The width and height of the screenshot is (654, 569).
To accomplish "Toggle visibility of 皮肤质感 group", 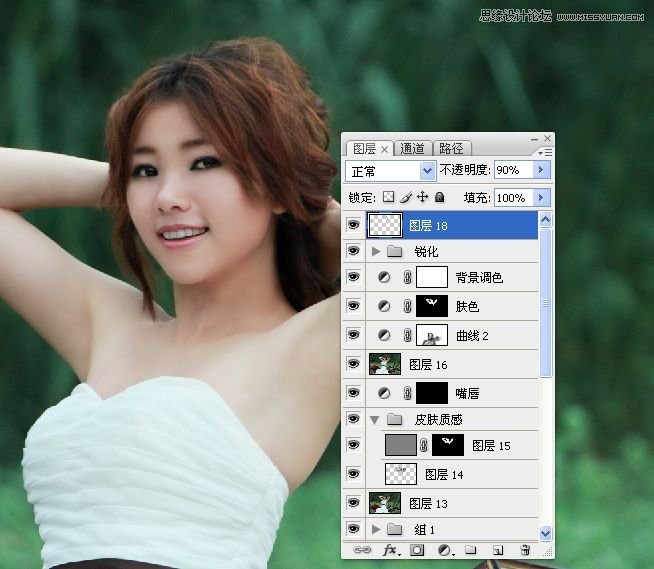I will tap(354, 418).
